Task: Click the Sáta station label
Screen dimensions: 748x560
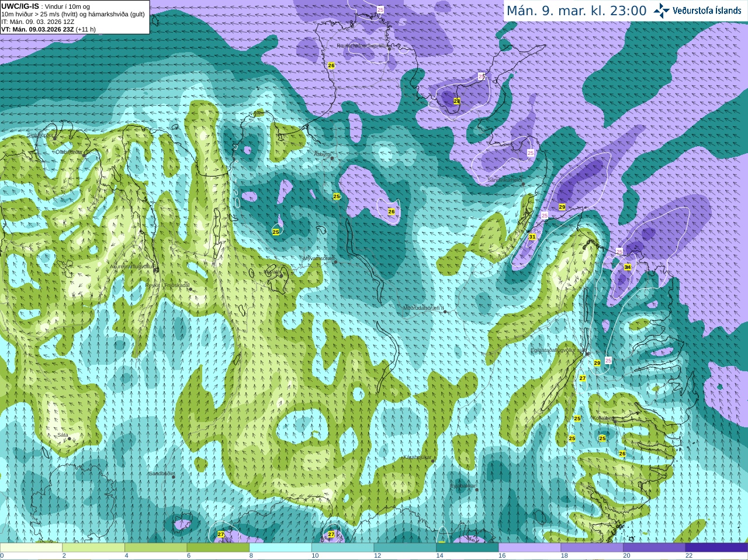Action: point(63,435)
